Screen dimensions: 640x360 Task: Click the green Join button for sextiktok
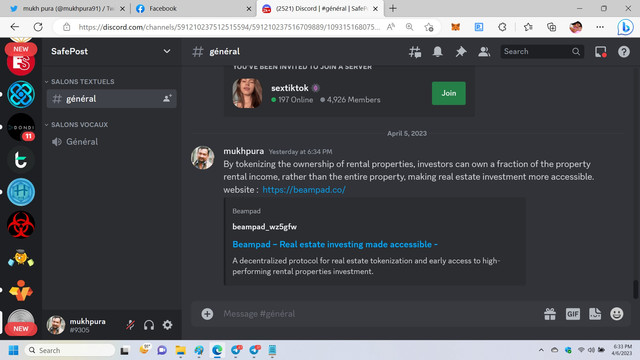pos(449,93)
